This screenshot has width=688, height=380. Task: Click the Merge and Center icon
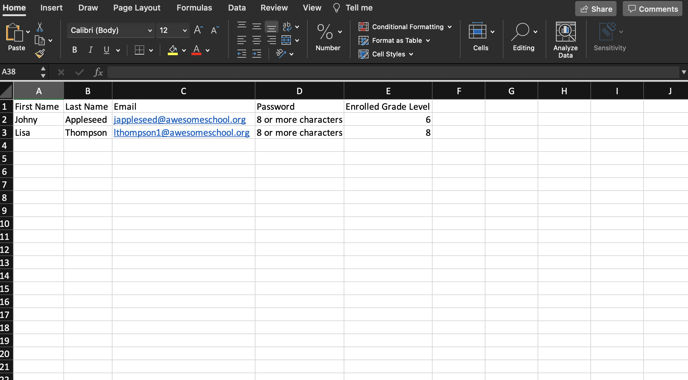pyautogui.click(x=286, y=40)
